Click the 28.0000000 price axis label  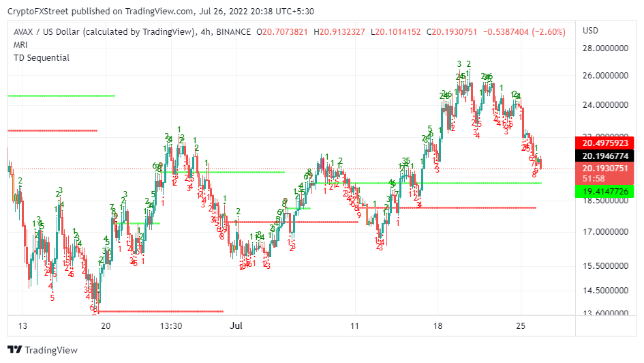pyautogui.click(x=605, y=49)
